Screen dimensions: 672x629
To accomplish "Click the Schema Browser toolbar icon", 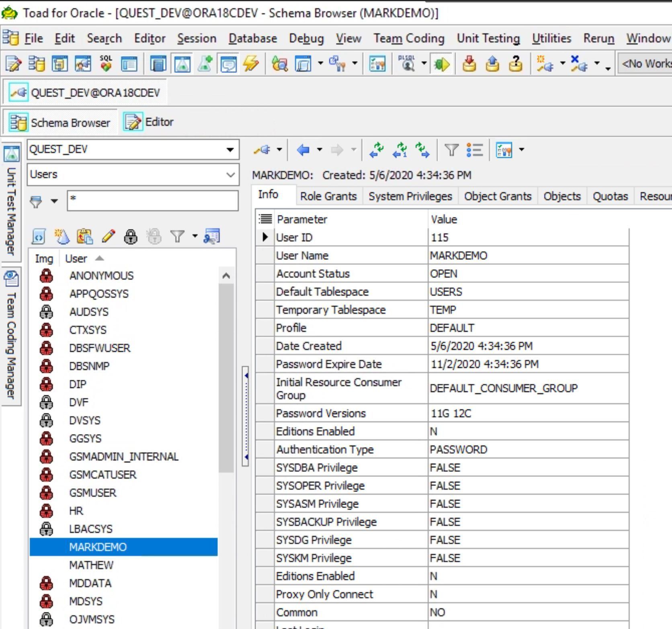I will pos(37,64).
